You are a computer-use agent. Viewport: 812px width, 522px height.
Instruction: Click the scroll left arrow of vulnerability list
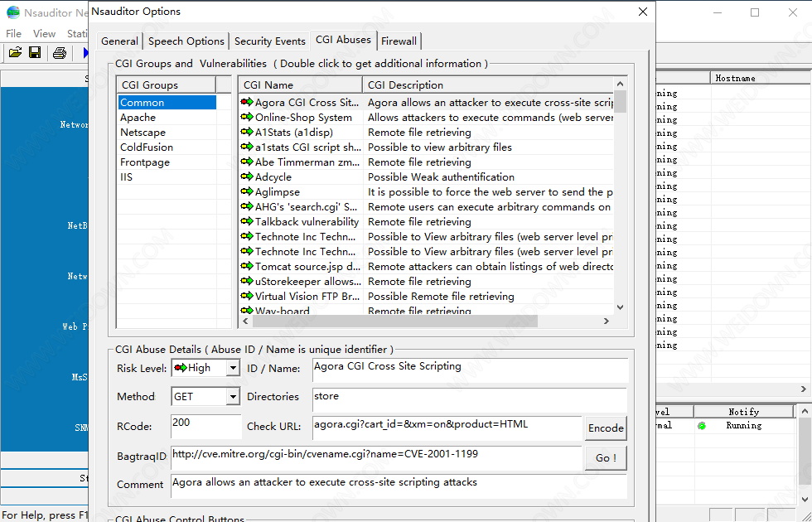245,321
